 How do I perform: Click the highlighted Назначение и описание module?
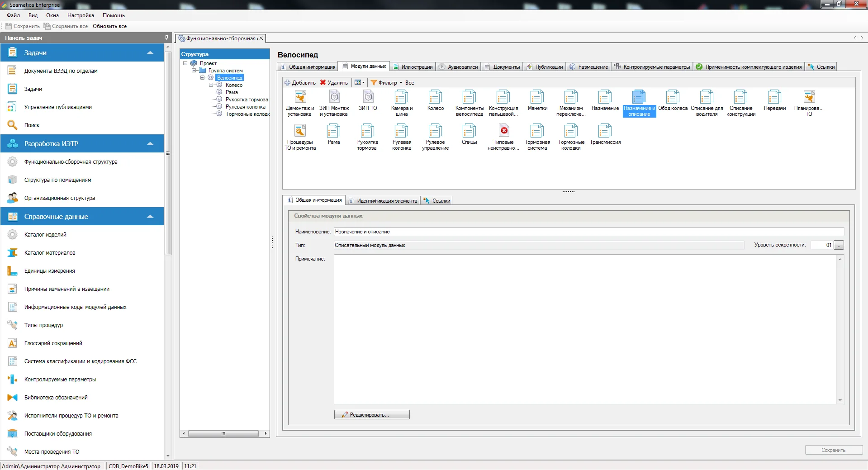[639, 104]
